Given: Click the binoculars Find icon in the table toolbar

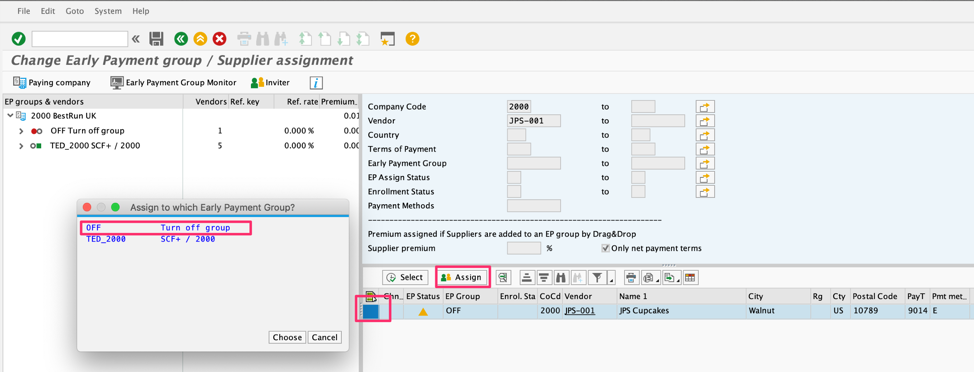Looking at the screenshot, I should click(562, 278).
